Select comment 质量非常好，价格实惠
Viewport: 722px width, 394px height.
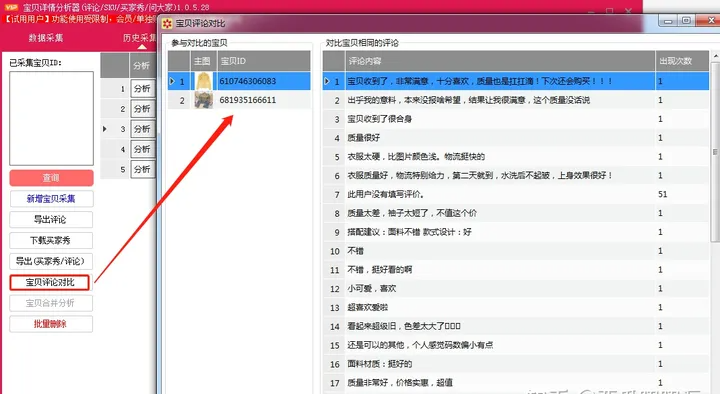[x=516, y=383]
